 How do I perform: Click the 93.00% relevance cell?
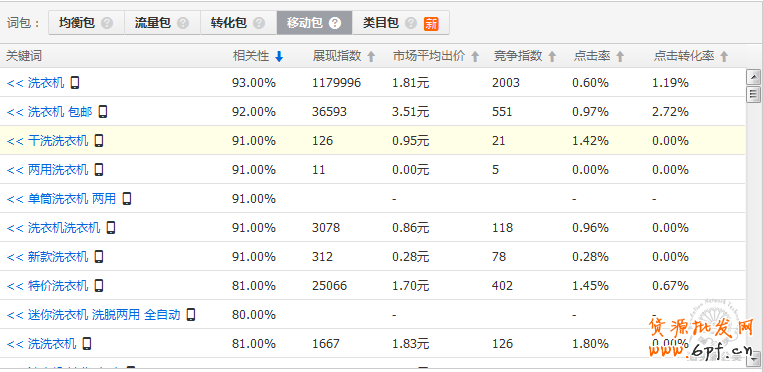[x=254, y=83]
